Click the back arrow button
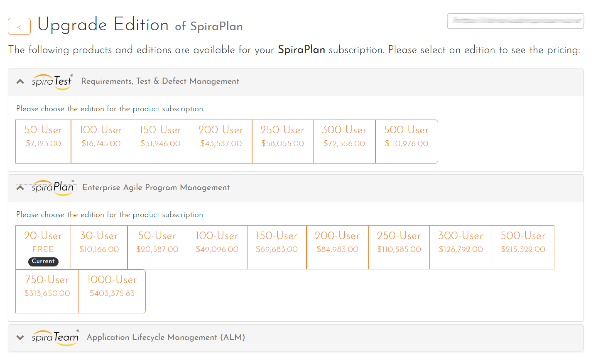The width and height of the screenshot is (598, 364). pyautogui.click(x=19, y=27)
